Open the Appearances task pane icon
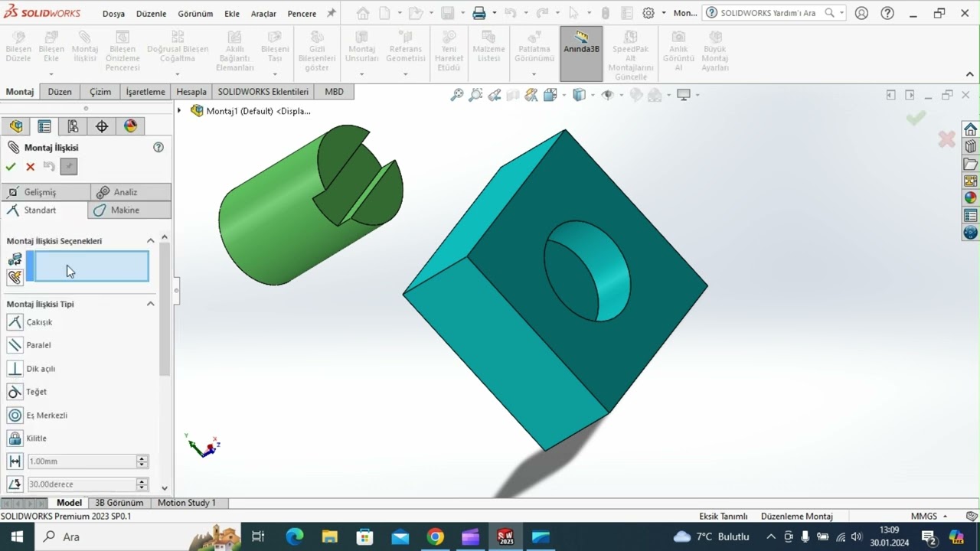This screenshot has width=980, height=551. pyautogui.click(x=970, y=198)
